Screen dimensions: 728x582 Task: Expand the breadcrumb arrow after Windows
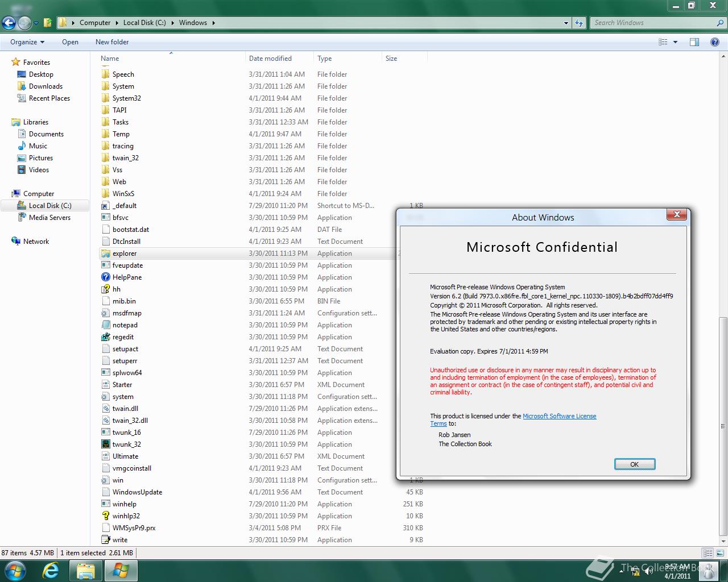pos(213,23)
